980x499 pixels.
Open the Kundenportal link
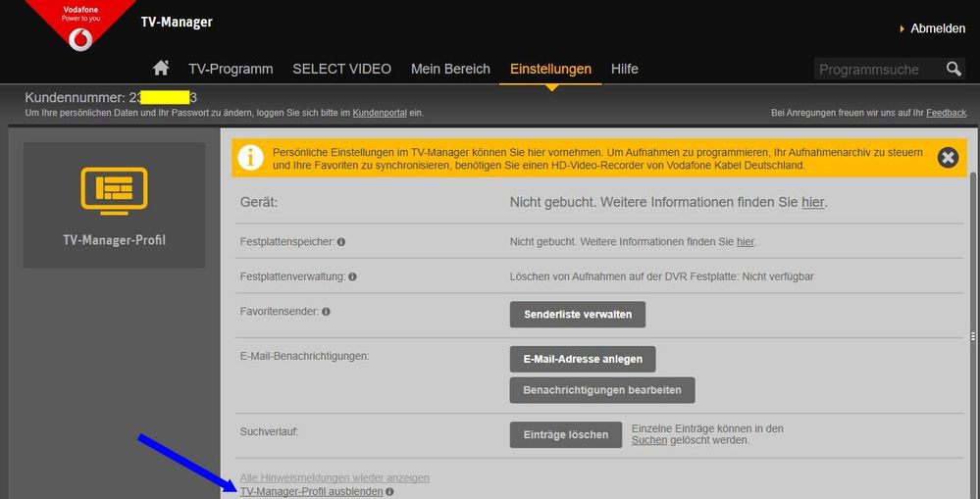tap(380, 113)
